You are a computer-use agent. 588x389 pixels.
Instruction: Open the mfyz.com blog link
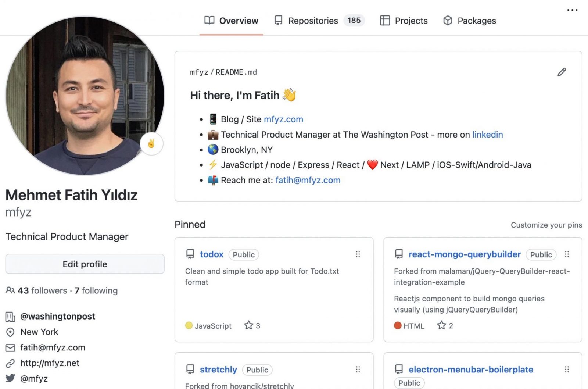283,119
